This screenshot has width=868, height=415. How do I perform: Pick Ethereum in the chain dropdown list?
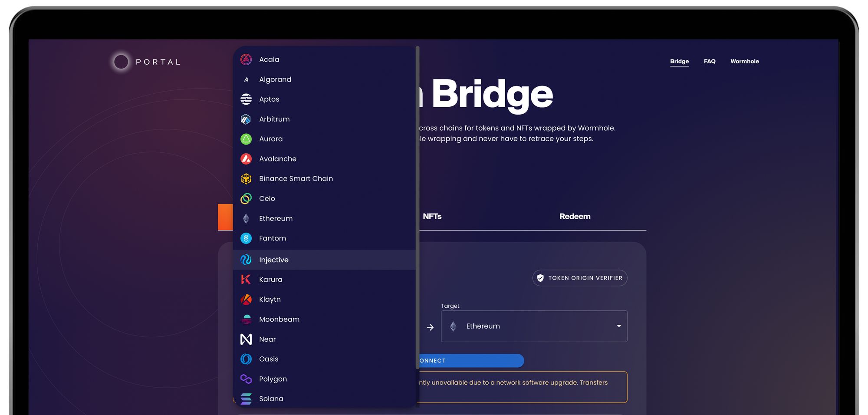(324, 218)
